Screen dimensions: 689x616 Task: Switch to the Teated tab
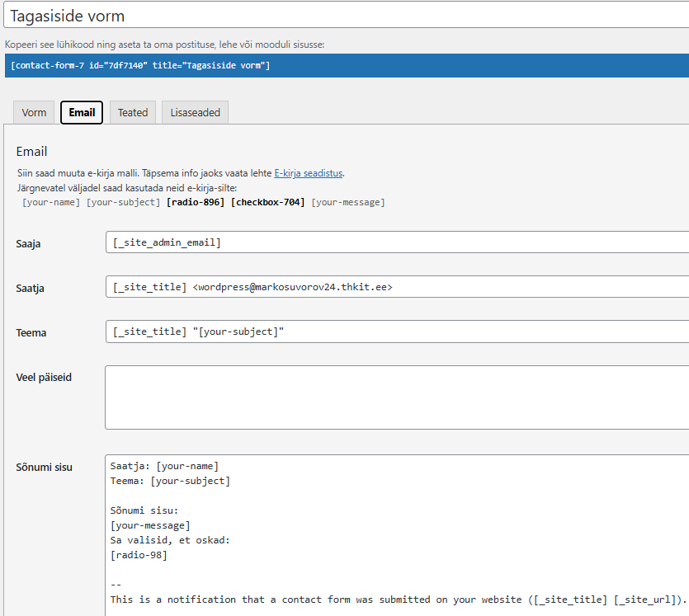coord(133,113)
